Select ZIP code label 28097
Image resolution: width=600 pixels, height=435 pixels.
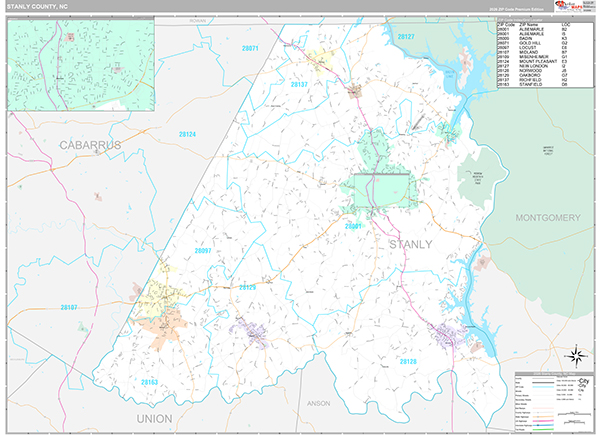click(x=203, y=251)
